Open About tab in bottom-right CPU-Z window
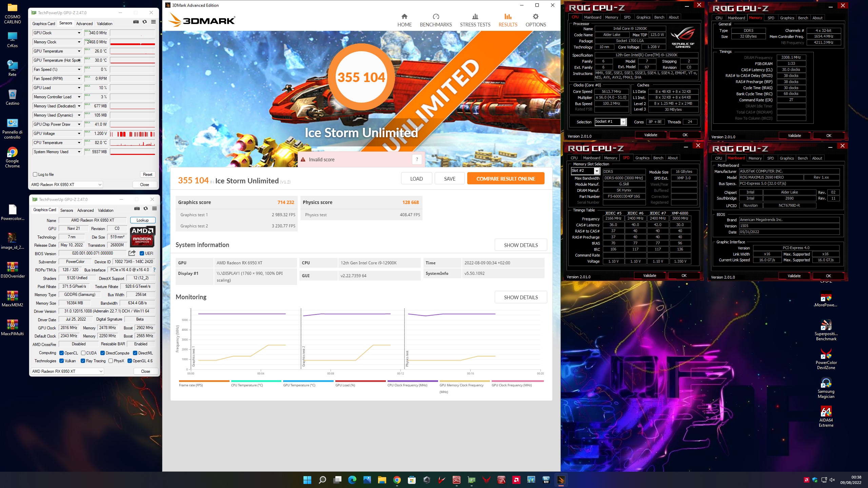868x488 pixels. (x=817, y=158)
